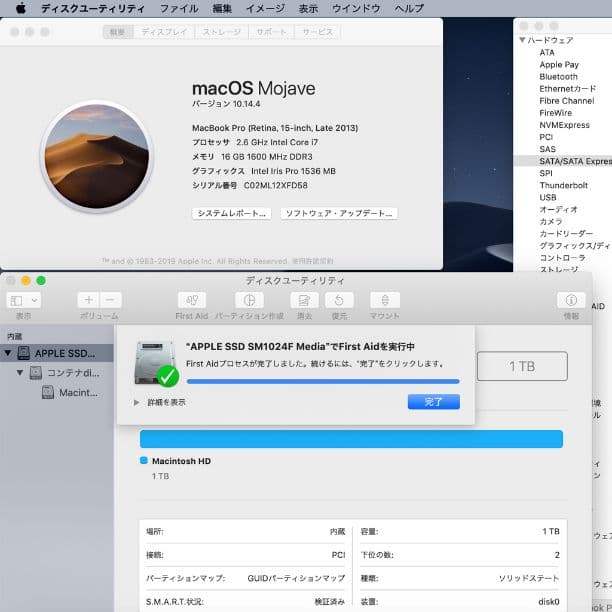Click the 1 TB capacity box
Image resolution: width=612 pixels, height=612 pixels.
tap(522, 366)
